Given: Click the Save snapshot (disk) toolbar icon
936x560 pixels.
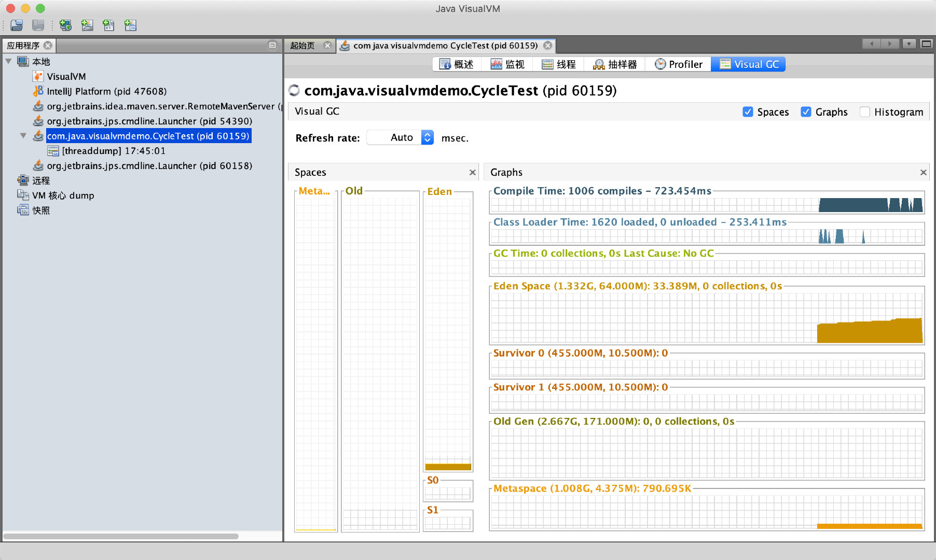Looking at the screenshot, I should 38,25.
